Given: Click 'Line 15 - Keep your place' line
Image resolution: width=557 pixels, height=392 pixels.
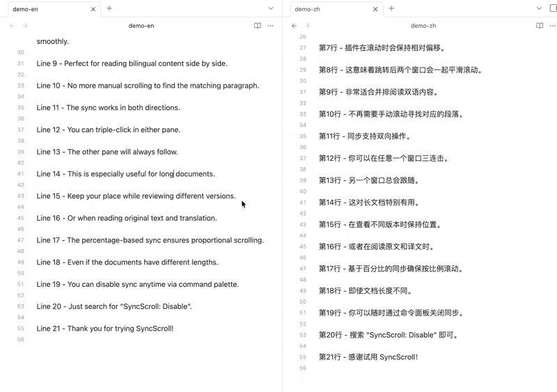Looking at the screenshot, I should click(x=136, y=196).
